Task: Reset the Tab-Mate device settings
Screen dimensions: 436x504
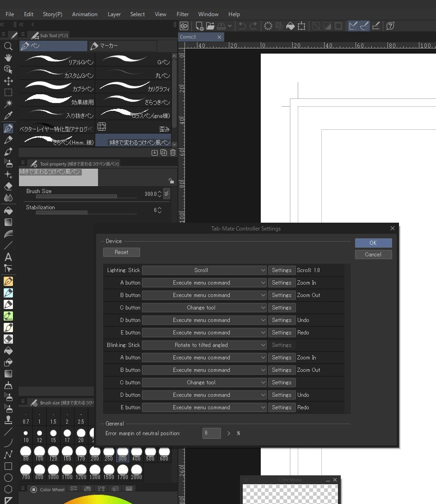Action: 121,252
